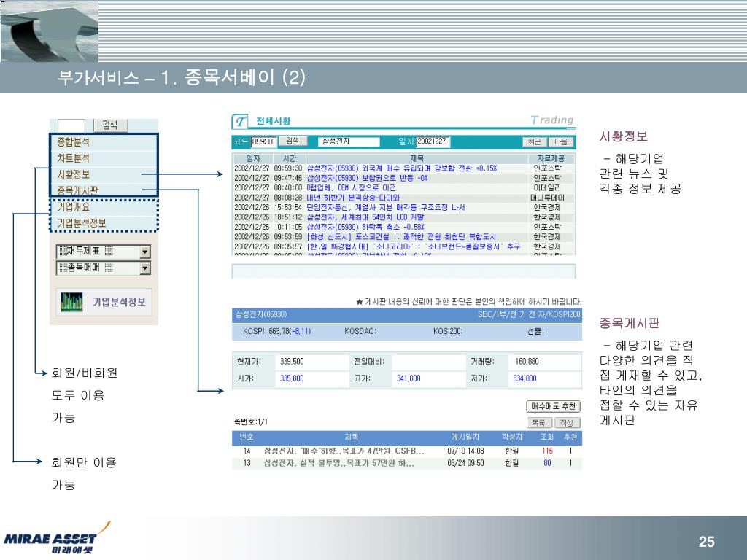This screenshot has width=747, height=560.
Task: Open news '[화성 신도시] 포스코건설'
Action: pyautogui.click(x=401, y=237)
